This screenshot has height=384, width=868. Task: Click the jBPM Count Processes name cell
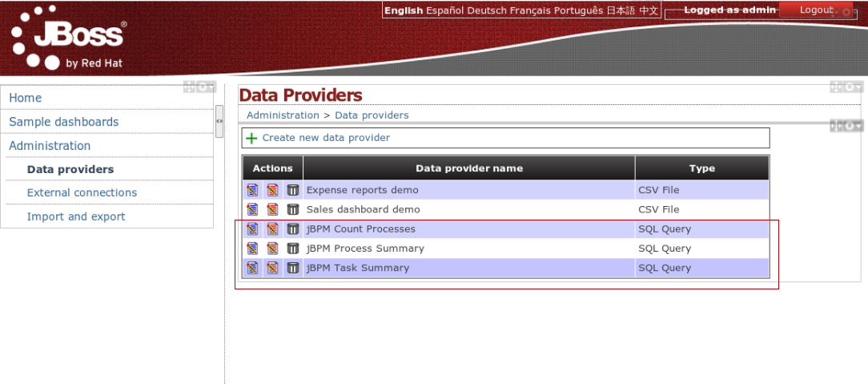(469, 228)
